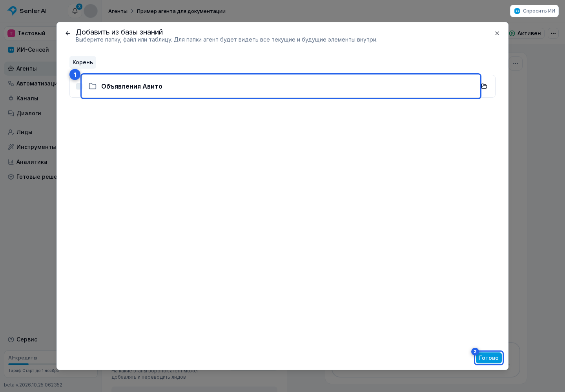The image size is (565, 392).
Task: Open the three-dot menu on the right panel
Action: (516, 64)
